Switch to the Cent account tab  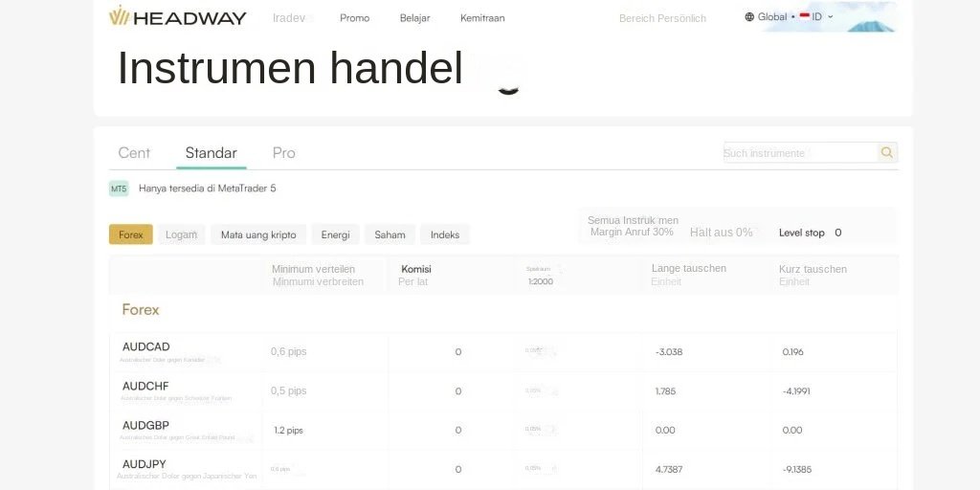pos(134,153)
